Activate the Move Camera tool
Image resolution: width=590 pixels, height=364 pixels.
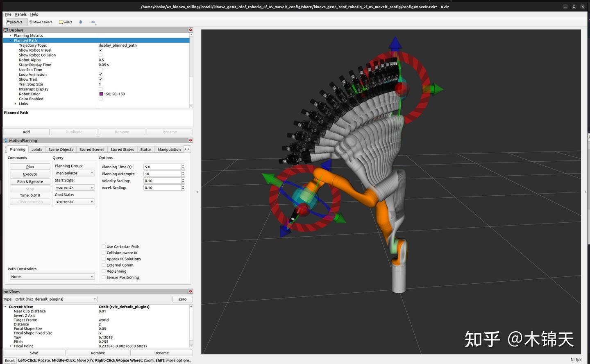(41, 22)
